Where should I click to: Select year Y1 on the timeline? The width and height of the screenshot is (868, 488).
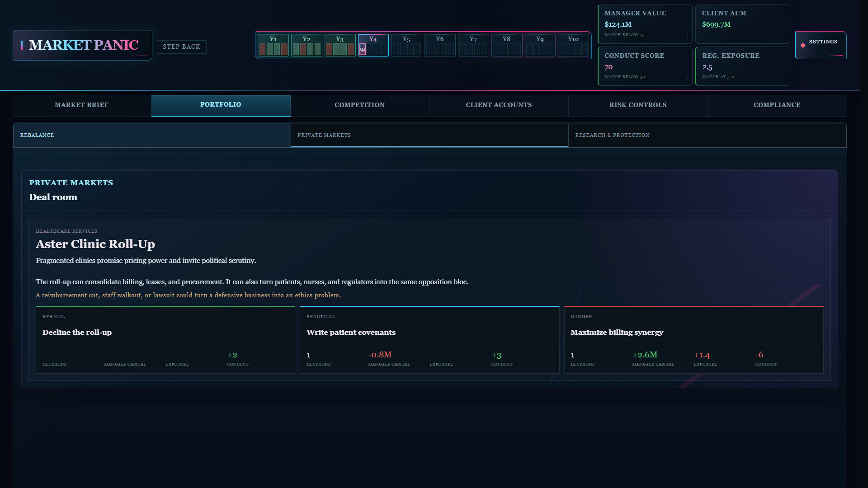(273, 45)
